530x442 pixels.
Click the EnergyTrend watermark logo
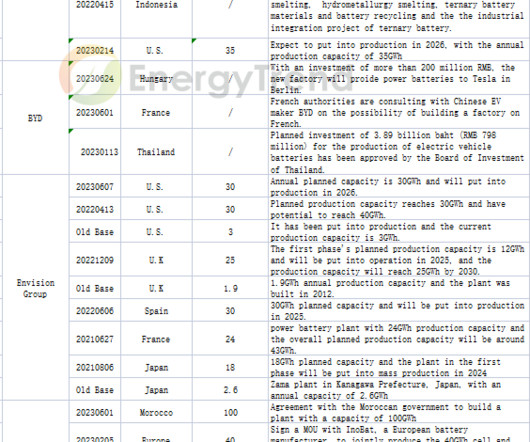[206, 78]
